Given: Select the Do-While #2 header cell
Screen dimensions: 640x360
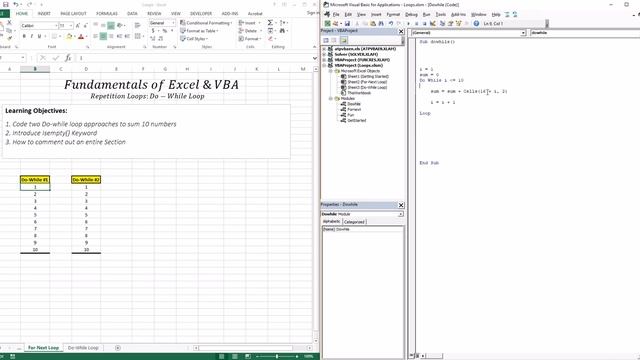Looking at the screenshot, I should click(86, 180).
